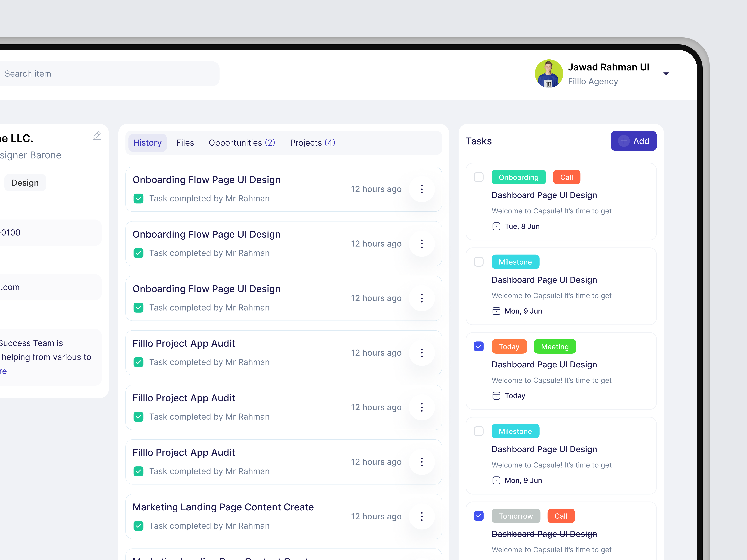The width and height of the screenshot is (747, 560).
Task: Click the calendar icon next to Mon, 9 Jun milestone
Action: click(x=496, y=310)
